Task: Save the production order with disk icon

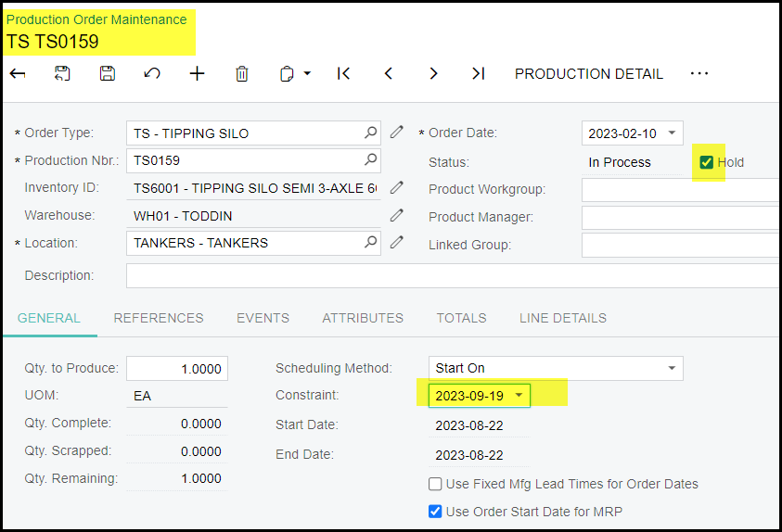Action: pos(108,74)
